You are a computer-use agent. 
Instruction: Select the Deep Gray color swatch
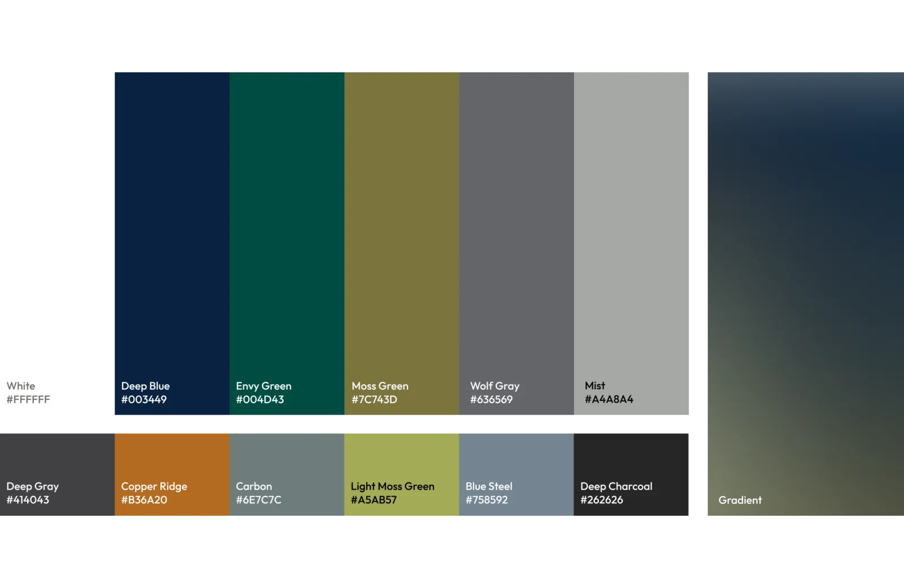(56, 458)
